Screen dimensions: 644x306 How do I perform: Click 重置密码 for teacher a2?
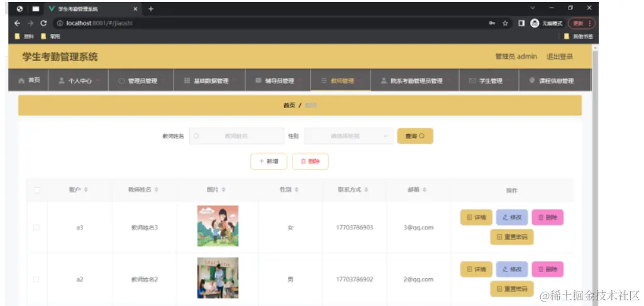[x=512, y=289]
